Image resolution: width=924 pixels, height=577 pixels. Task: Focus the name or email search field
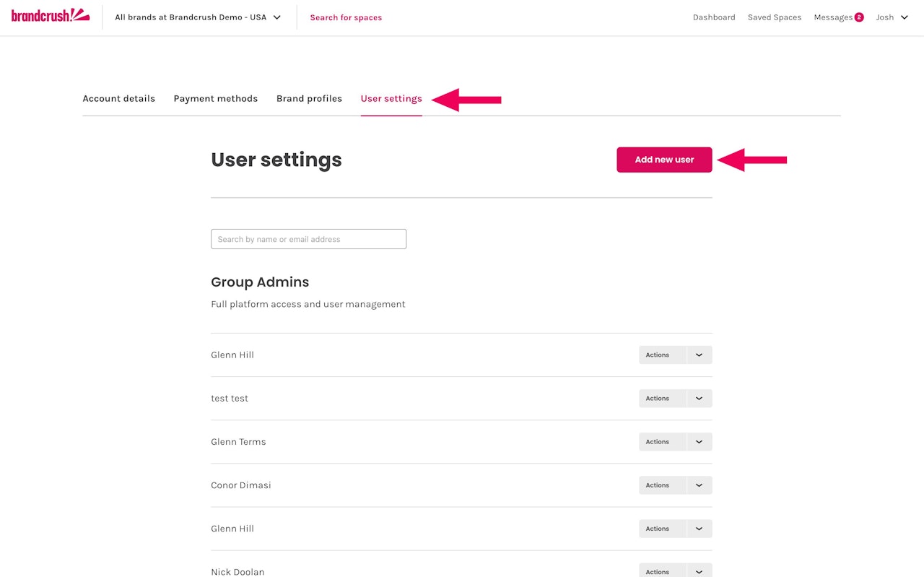pos(308,239)
